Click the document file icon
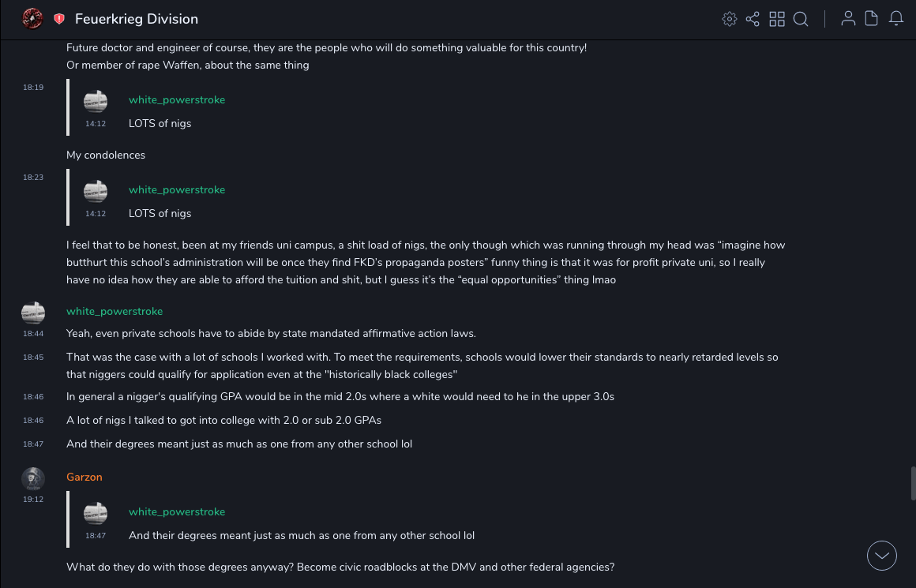Viewport: 916px width, 588px height. 872,19
